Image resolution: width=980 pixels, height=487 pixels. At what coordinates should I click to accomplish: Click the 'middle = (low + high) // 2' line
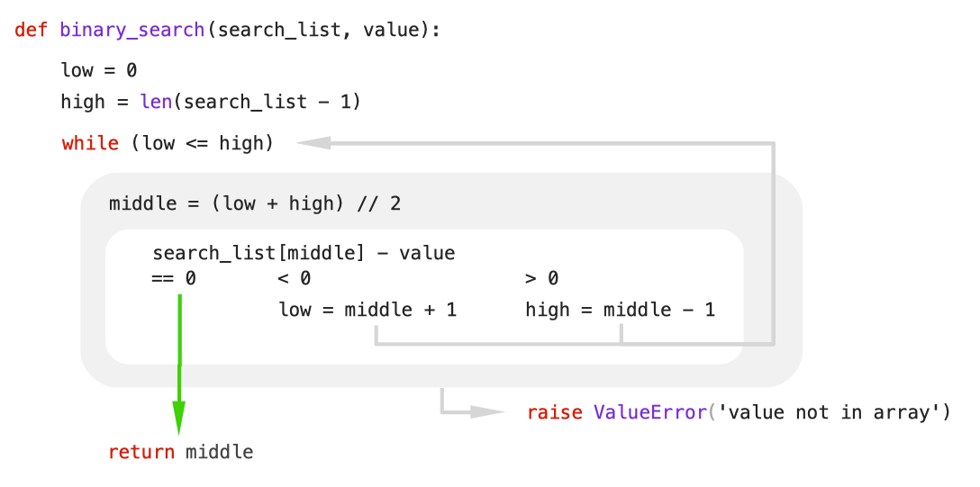click(255, 204)
